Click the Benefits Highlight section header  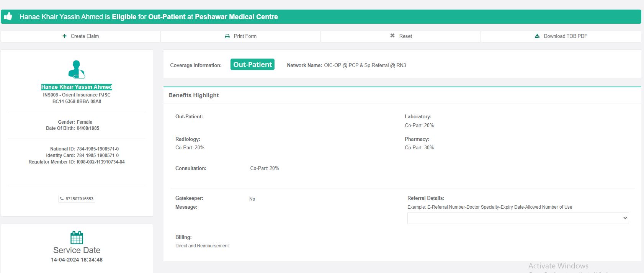point(193,95)
